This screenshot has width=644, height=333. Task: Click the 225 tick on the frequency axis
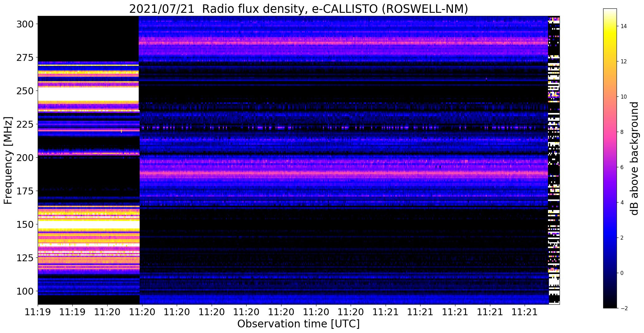coord(25,124)
